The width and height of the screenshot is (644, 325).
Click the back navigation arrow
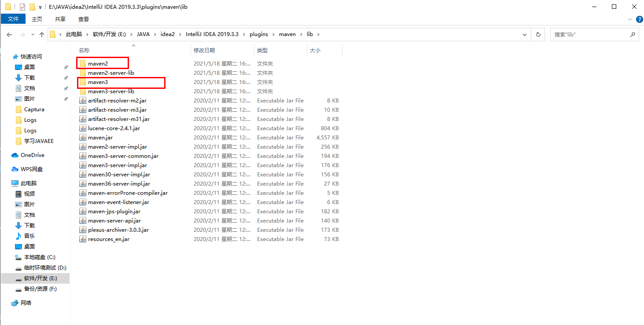click(9, 34)
